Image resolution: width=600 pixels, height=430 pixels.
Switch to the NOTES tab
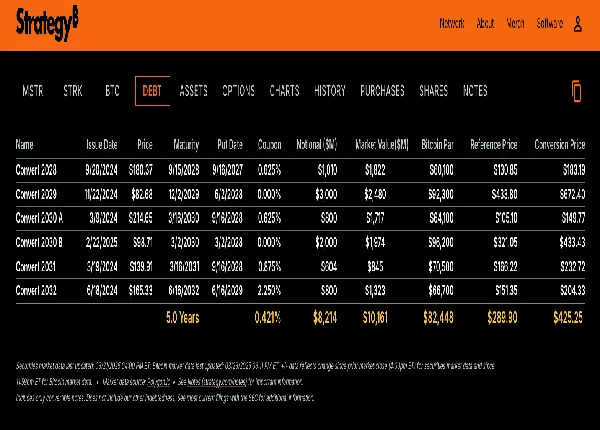pyautogui.click(x=475, y=91)
